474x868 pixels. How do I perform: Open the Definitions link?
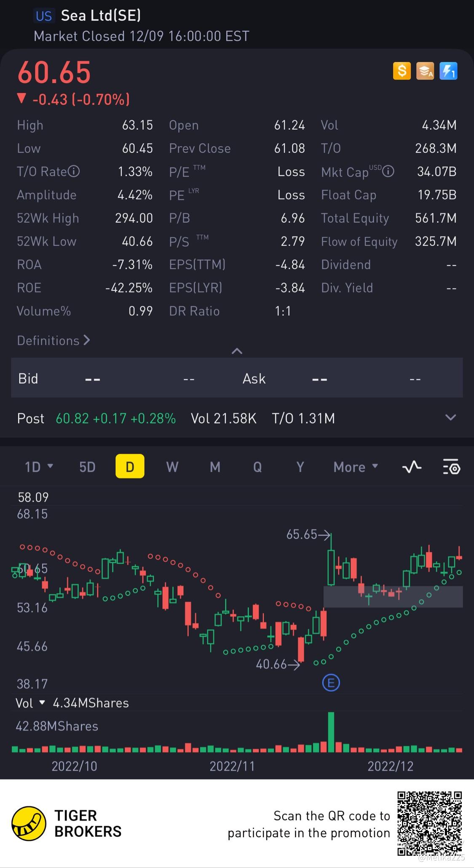(54, 340)
